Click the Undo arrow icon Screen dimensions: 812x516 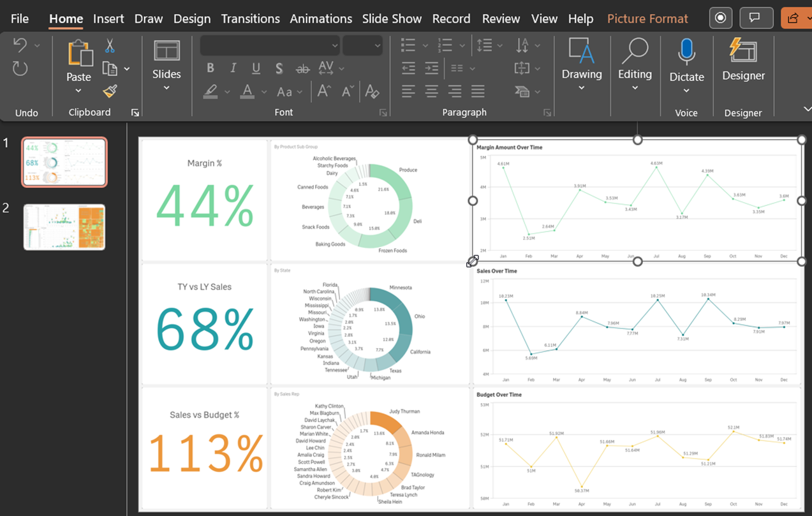(x=20, y=45)
